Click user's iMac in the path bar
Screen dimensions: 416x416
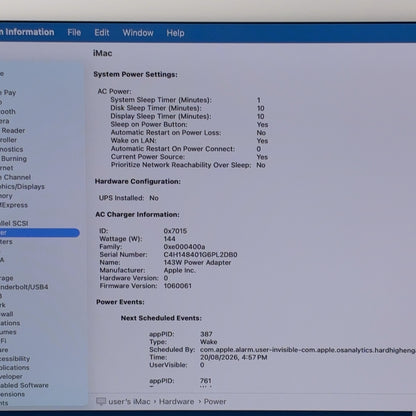[x=129, y=401]
